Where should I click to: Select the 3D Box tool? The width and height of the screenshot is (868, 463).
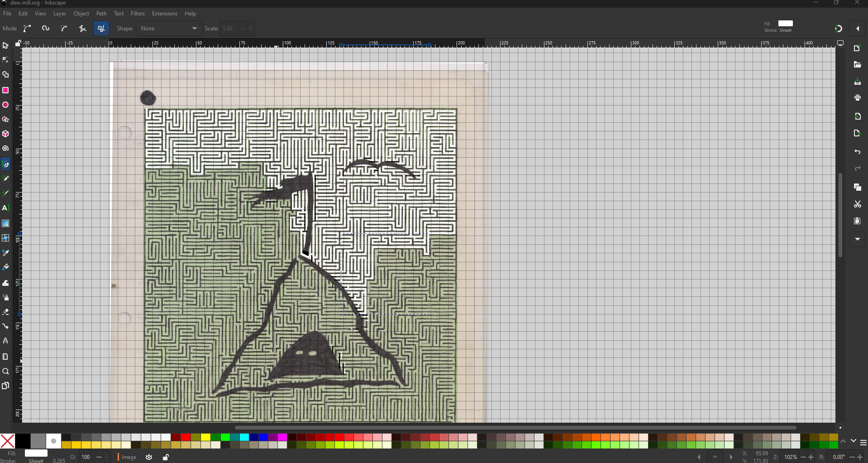[5, 134]
